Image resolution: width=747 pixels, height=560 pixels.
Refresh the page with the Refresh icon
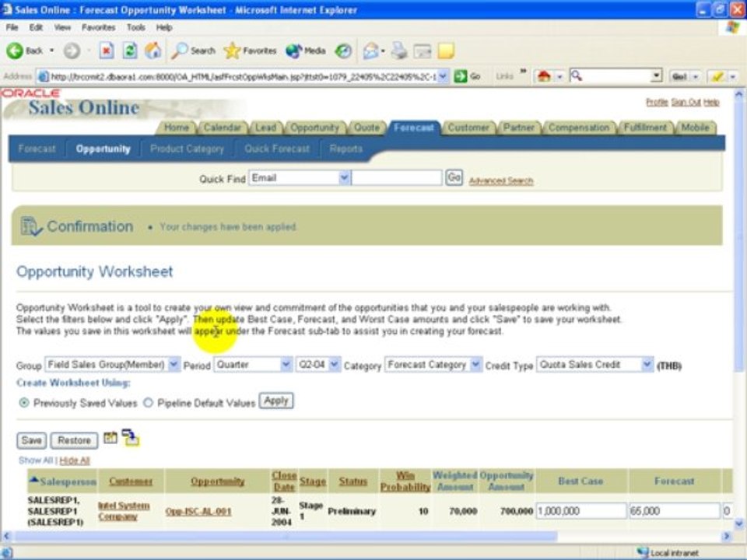tap(130, 51)
